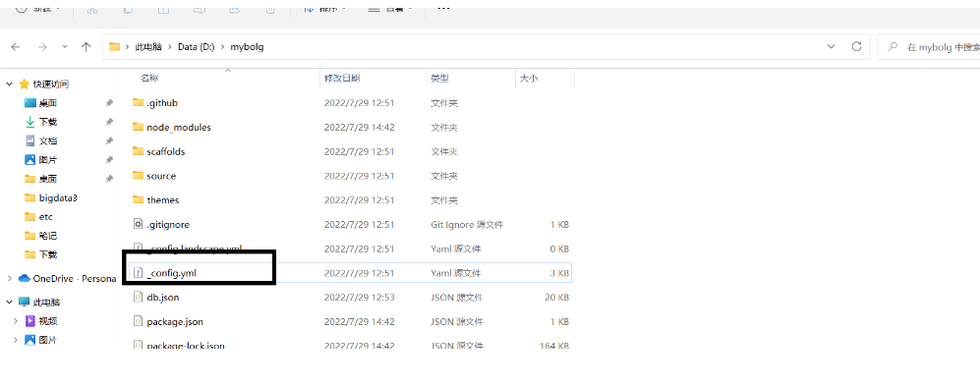Screen dimensions: 980x387
Task: Expand the OneDrive - Personal node
Action: [10, 278]
